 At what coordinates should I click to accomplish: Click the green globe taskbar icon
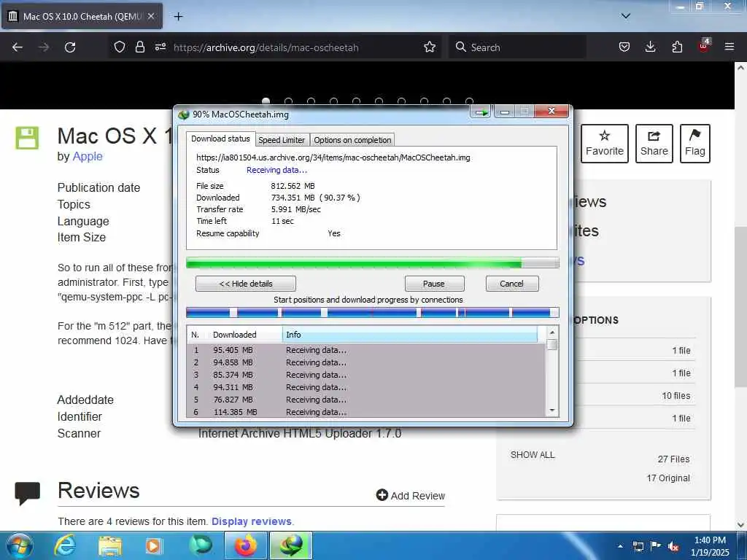(201, 545)
